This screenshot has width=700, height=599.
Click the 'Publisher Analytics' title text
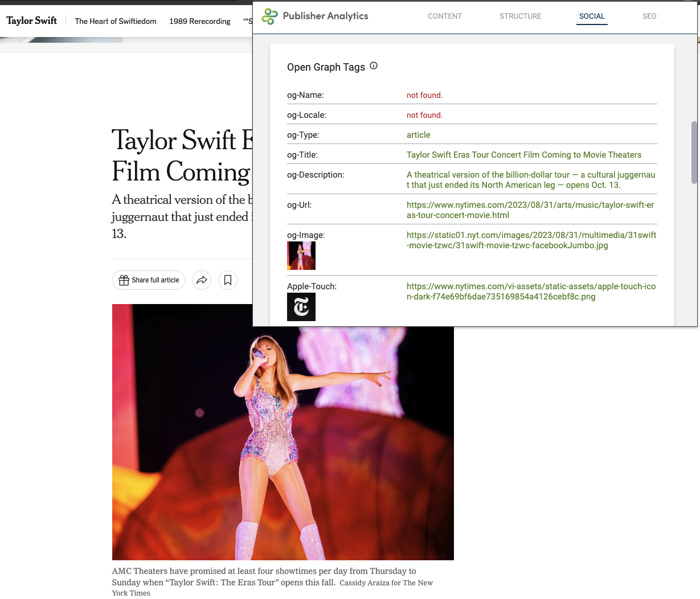tap(325, 16)
